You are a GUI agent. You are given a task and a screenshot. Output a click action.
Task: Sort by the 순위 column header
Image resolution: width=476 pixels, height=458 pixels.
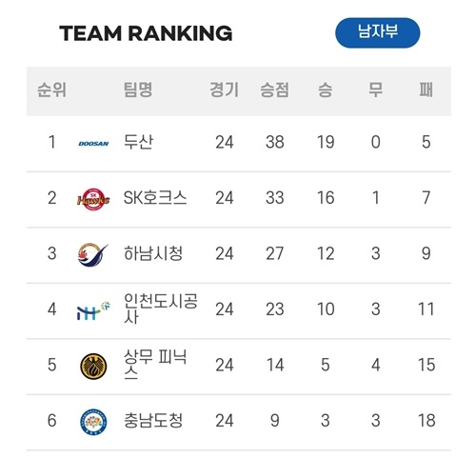pyautogui.click(x=51, y=90)
